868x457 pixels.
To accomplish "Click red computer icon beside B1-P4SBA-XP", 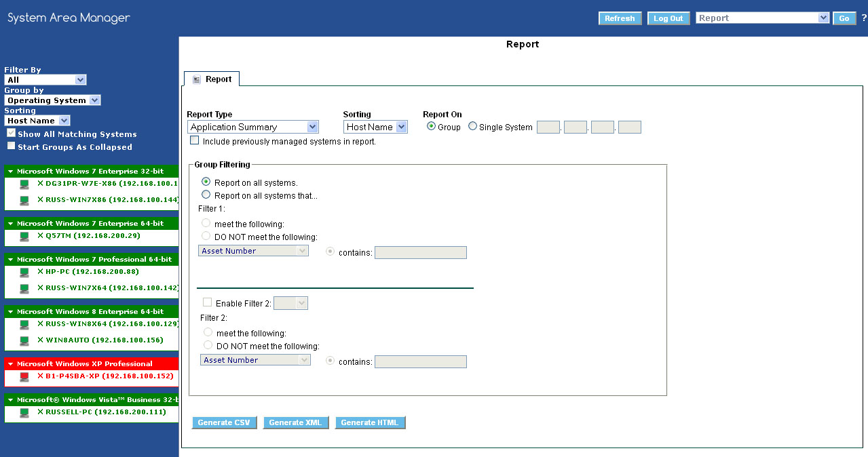I will [x=24, y=376].
